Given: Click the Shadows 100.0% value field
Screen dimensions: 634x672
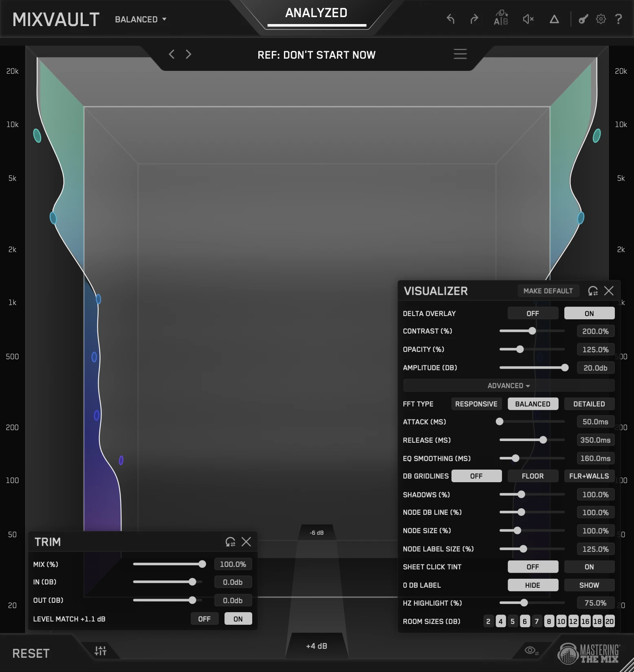Looking at the screenshot, I should pos(595,494).
